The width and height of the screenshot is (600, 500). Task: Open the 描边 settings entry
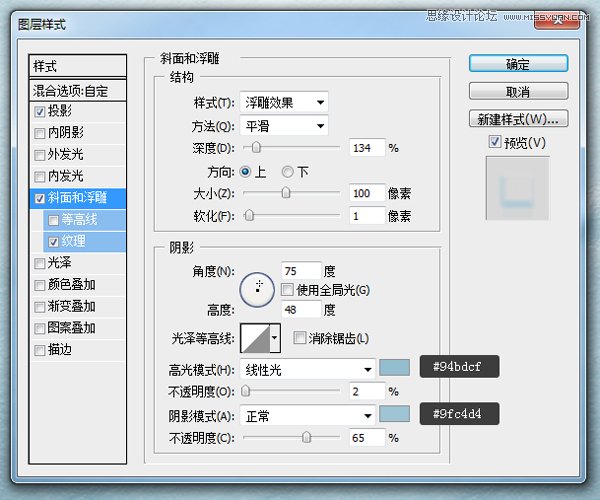pyautogui.click(x=60, y=350)
